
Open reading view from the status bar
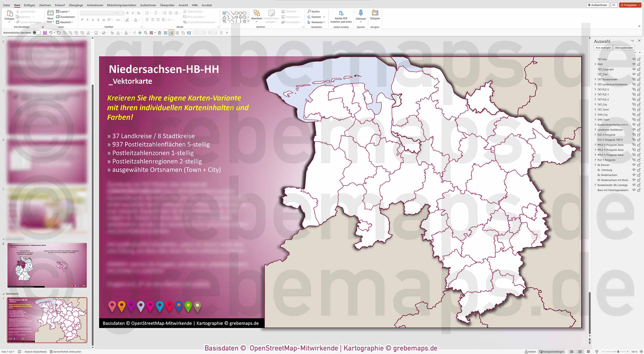tap(588, 351)
